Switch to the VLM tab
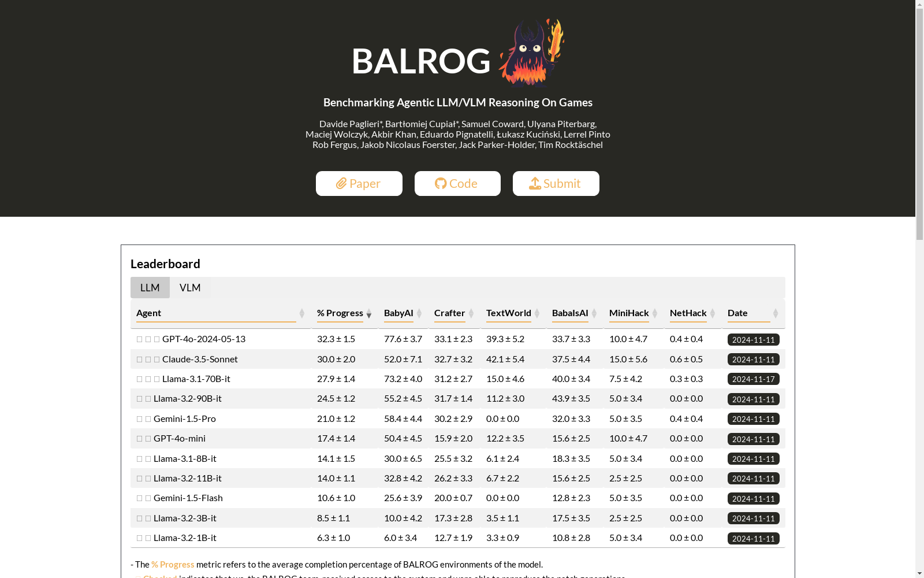 (x=190, y=287)
